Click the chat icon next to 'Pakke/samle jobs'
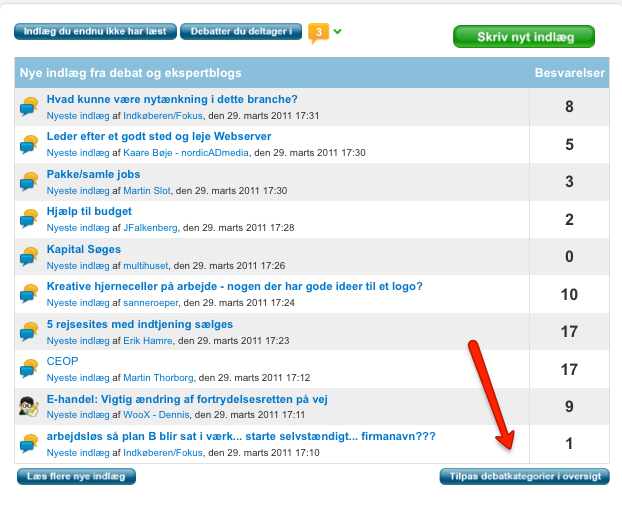Image resolution: width=622 pixels, height=505 pixels. [x=29, y=182]
